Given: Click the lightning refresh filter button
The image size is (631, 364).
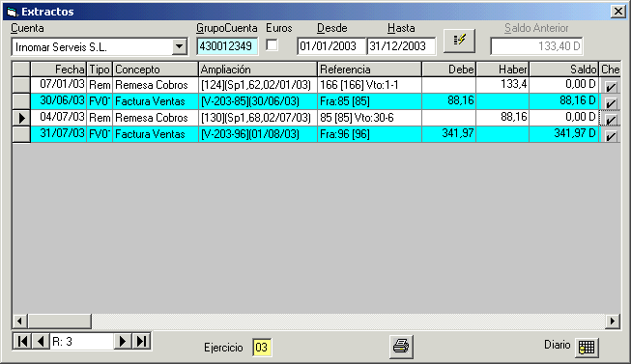Looking at the screenshot, I should click(459, 41).
